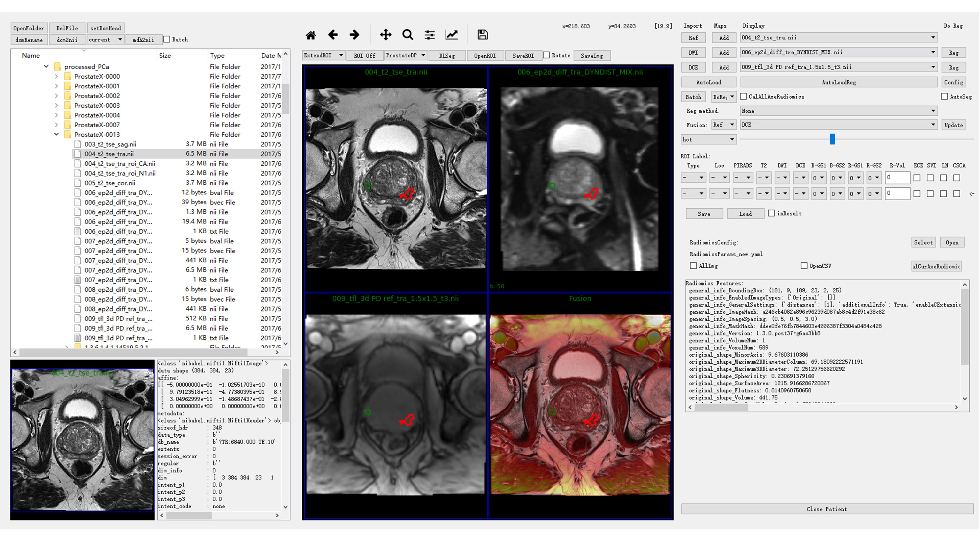Enable the Batch checkbox
This screenshot has height=551, width=980.
(x=167, y=39)
